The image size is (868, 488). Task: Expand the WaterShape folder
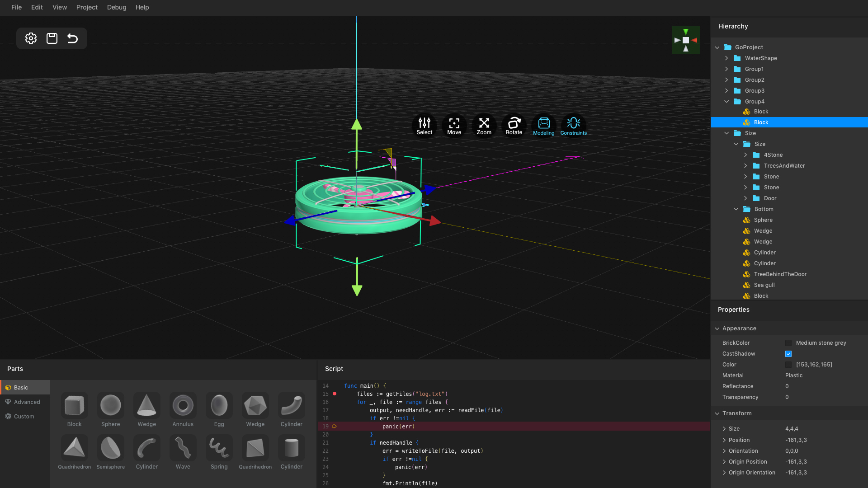pyautogui.click(x=726, y=58)
